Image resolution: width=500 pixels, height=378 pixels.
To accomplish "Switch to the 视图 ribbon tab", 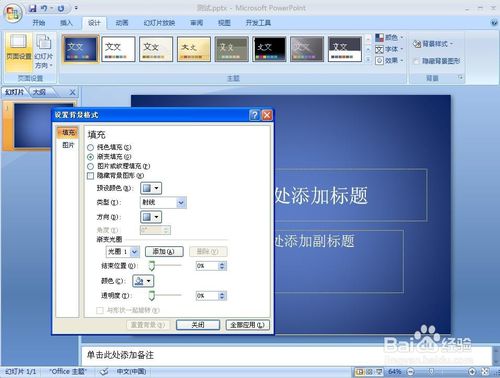I will tap(224, 23).
